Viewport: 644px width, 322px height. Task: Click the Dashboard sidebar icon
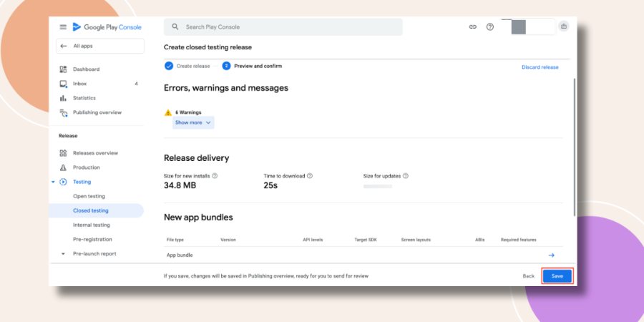click(x=63, y=69)
